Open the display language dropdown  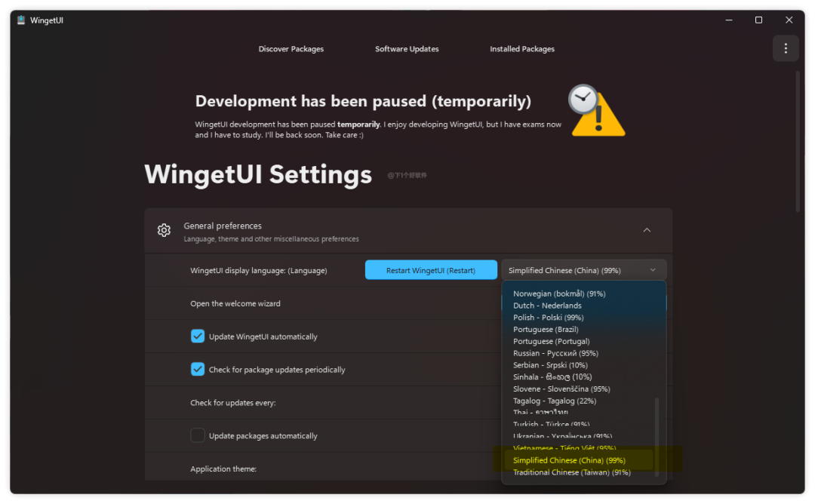[x=583, y=270]
